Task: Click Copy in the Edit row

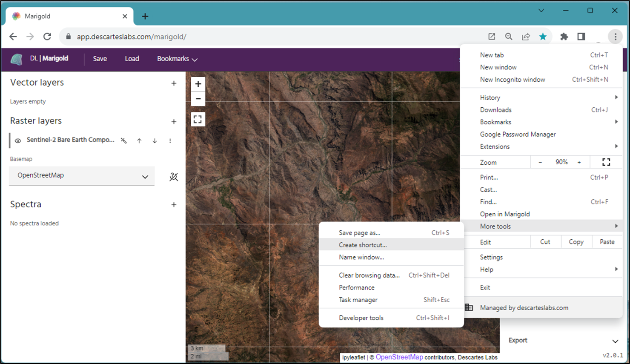Action: tap(576, 242)
